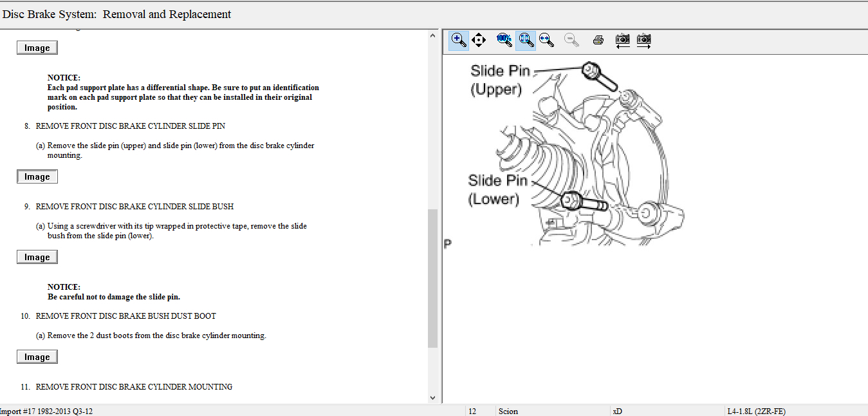The image size is (868, 416).
Task: Click the xD model in status bar
Action: tap(618, 411)
